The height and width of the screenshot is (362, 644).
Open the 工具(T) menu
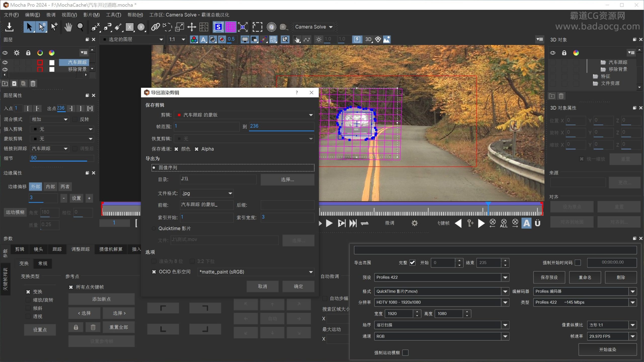[113, 15]
